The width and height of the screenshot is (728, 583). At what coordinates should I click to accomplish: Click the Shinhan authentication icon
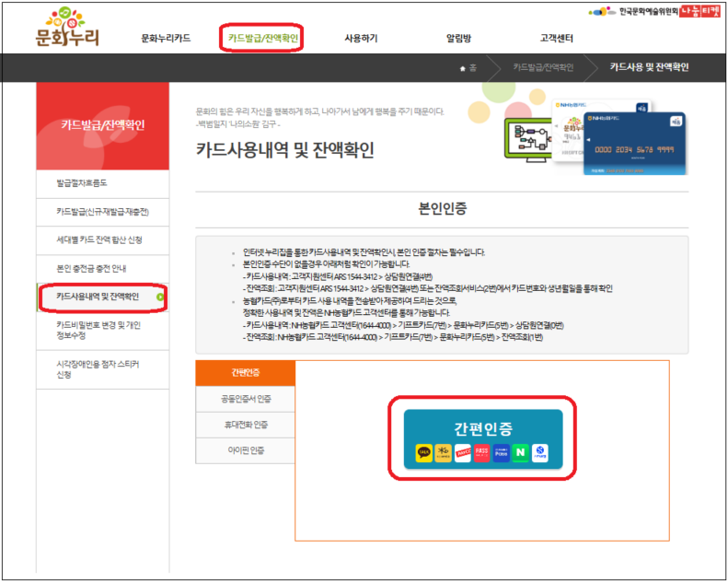[x=540, y=452]
